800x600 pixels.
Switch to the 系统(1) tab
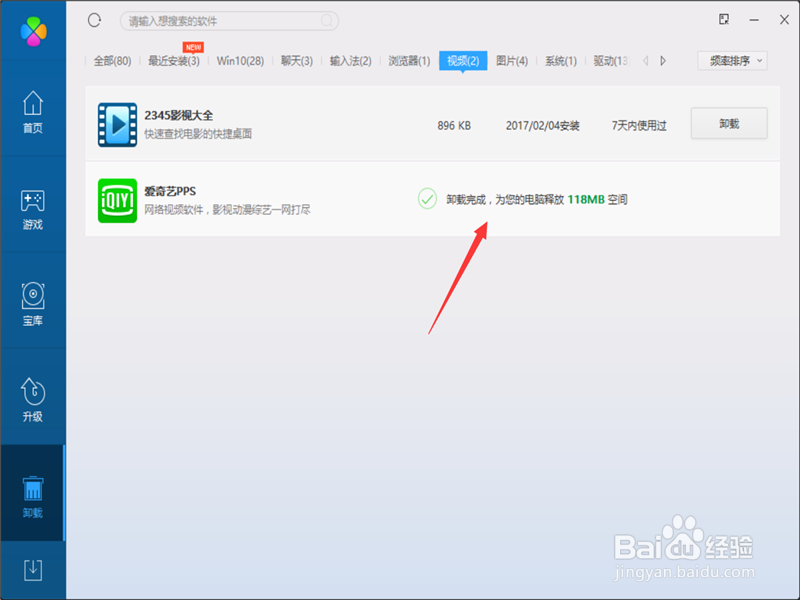click(x=561, y=61)
